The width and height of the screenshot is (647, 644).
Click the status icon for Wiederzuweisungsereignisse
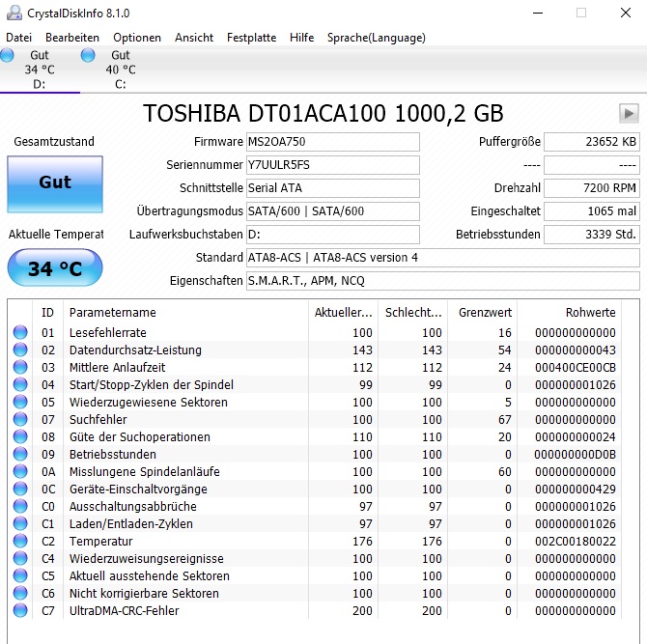pos(20,558)
